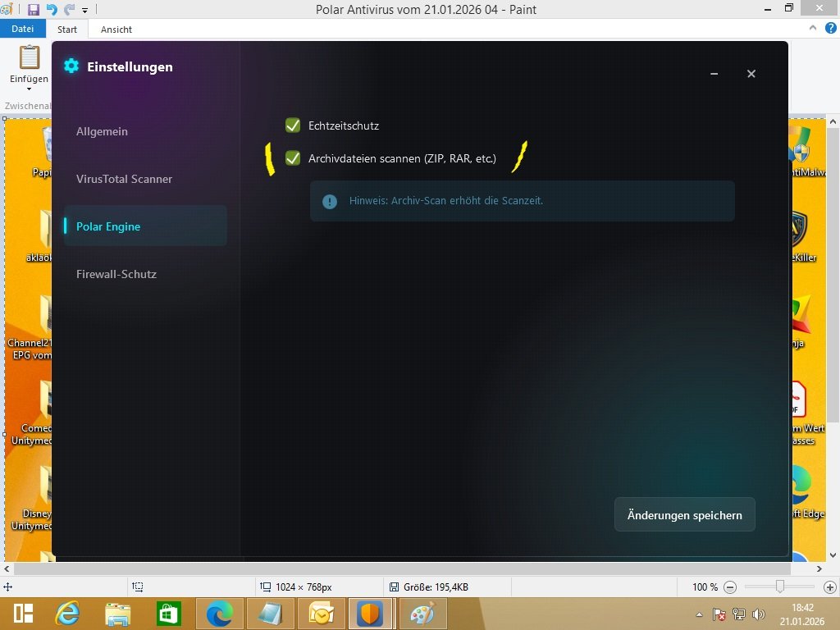Expand the Einfügen dropdown arrow

(x=29, y=89)
